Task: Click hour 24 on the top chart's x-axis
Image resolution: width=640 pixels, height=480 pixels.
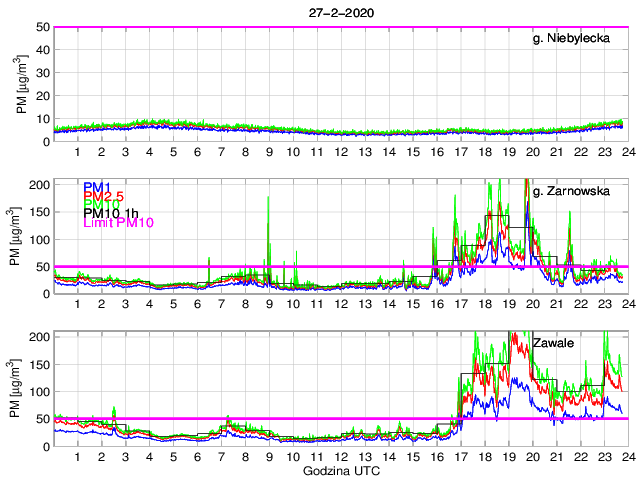Action: 627,152
